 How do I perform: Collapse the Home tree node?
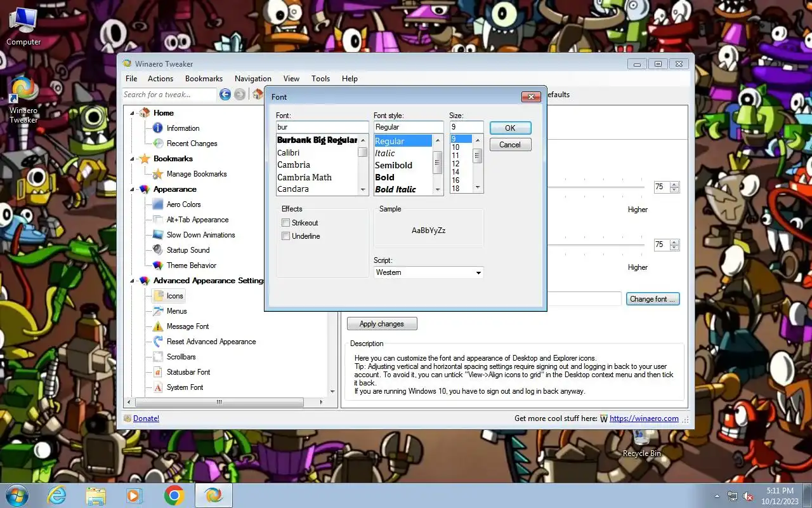coord(133,113)
